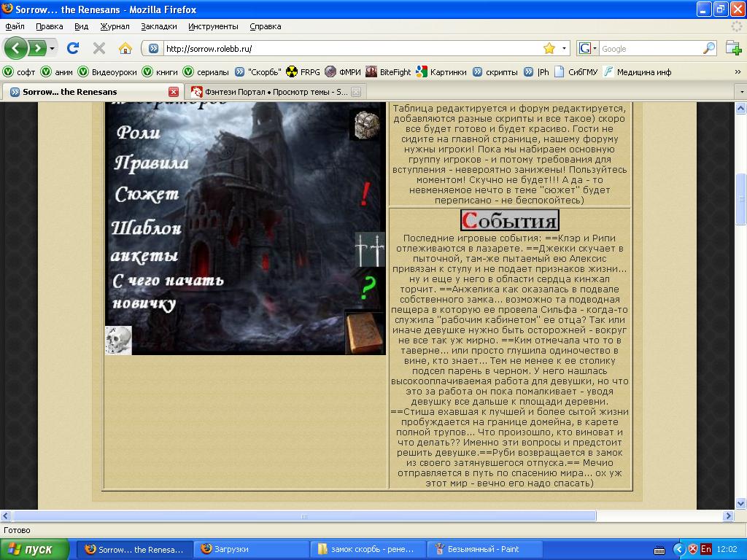
Task: Open the back/forward history dropdown
Action: [52, 49]
